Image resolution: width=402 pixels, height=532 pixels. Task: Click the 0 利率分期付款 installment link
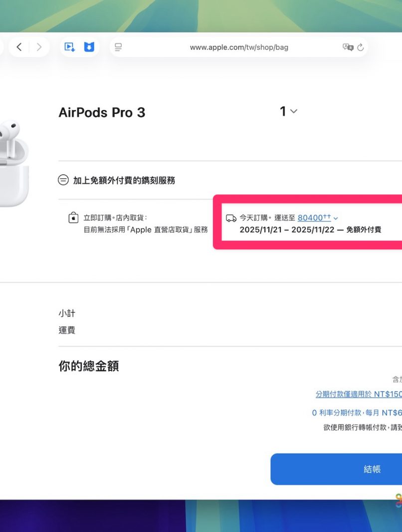[357, 413]
